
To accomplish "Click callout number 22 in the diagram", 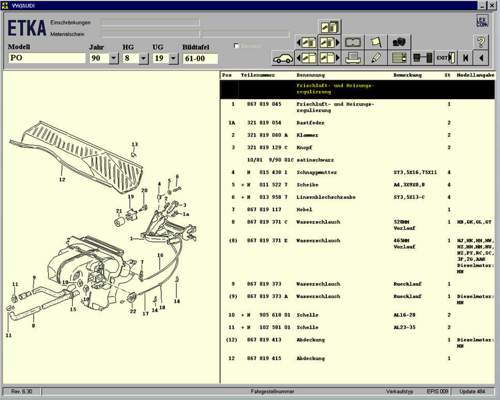I will [133, 311].
